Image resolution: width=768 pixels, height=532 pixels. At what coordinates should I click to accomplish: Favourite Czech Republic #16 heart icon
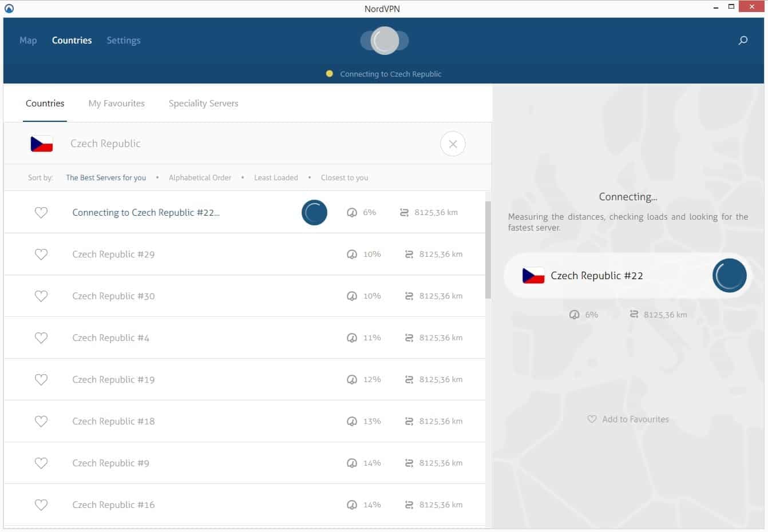click(41, 505)
